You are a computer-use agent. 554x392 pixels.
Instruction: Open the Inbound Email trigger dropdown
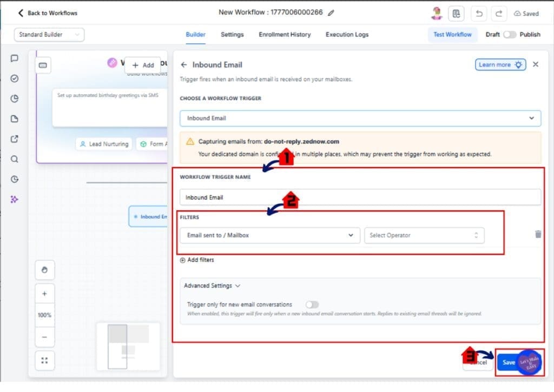360,118
